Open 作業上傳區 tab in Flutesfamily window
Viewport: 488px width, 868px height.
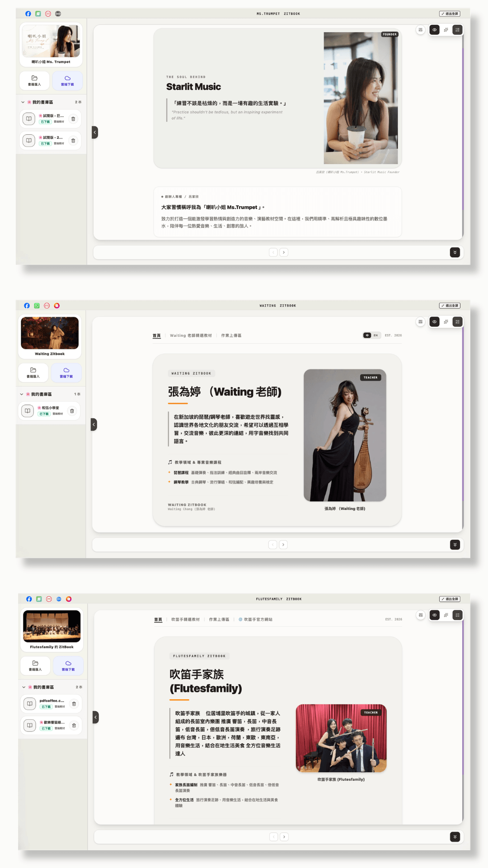point(219,619)
